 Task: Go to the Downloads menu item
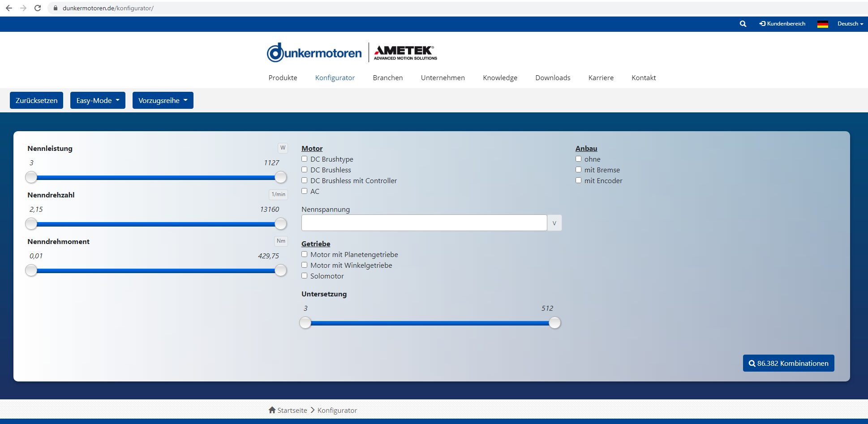[x=553, y=78]
